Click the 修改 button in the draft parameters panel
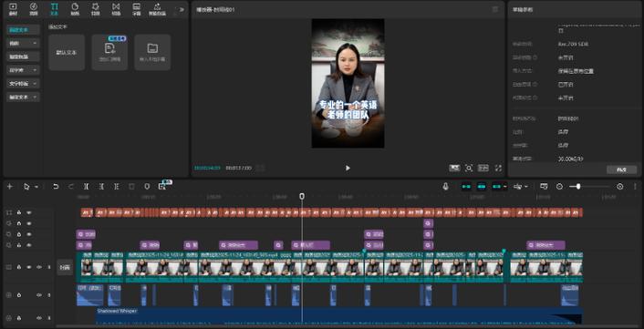Screen dimensions: 644x329 621,170
